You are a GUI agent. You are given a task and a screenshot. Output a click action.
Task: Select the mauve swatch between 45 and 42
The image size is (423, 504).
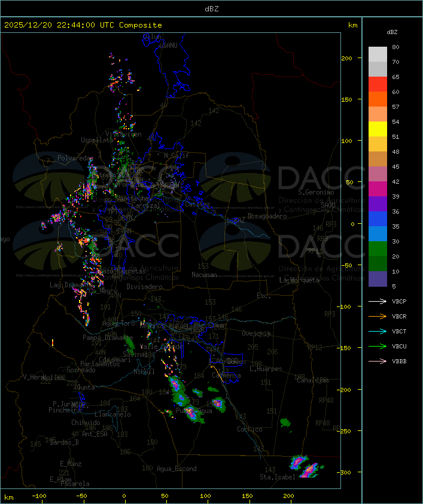pos(378,174)
